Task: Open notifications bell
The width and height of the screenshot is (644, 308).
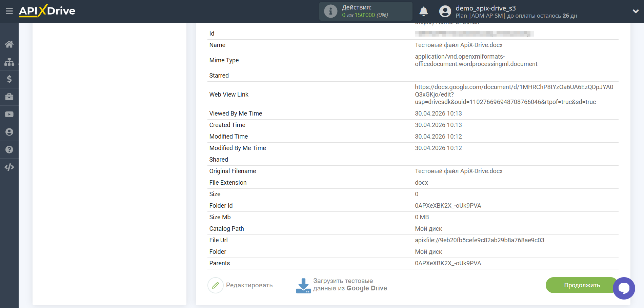Action: [423, 12]
